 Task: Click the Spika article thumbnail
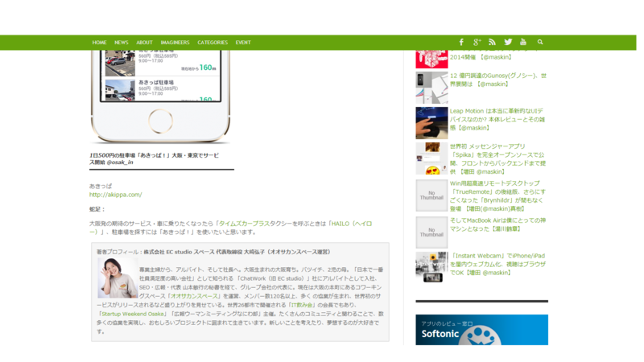pyautogui.click(x=431, y=158)
